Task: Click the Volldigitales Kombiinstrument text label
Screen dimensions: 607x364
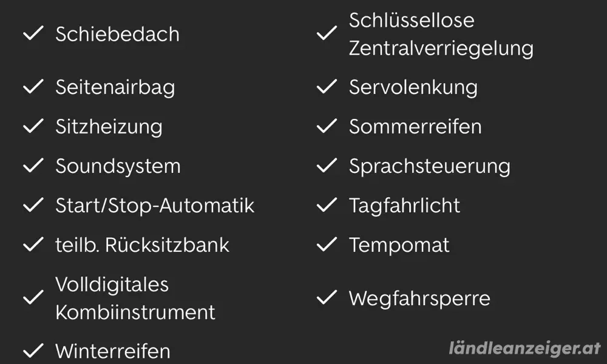Action: coord(135,298)
